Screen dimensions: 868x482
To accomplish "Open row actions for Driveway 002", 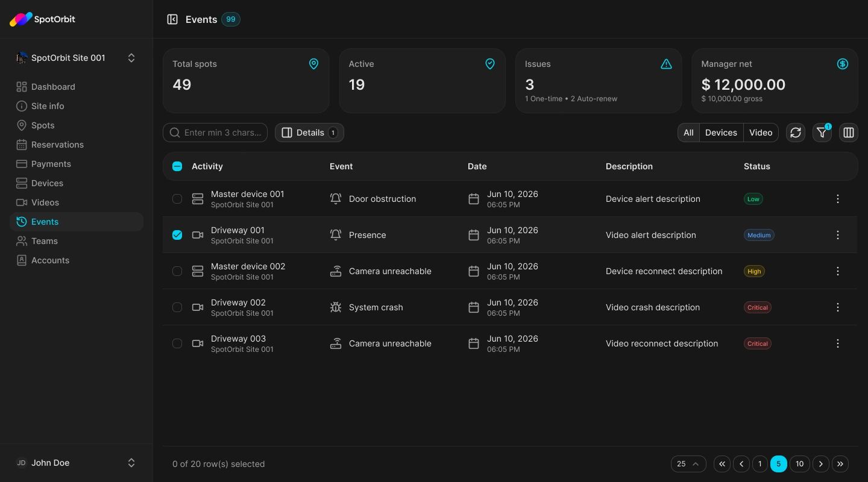I will pyautogui.click(x=838, y=307).
